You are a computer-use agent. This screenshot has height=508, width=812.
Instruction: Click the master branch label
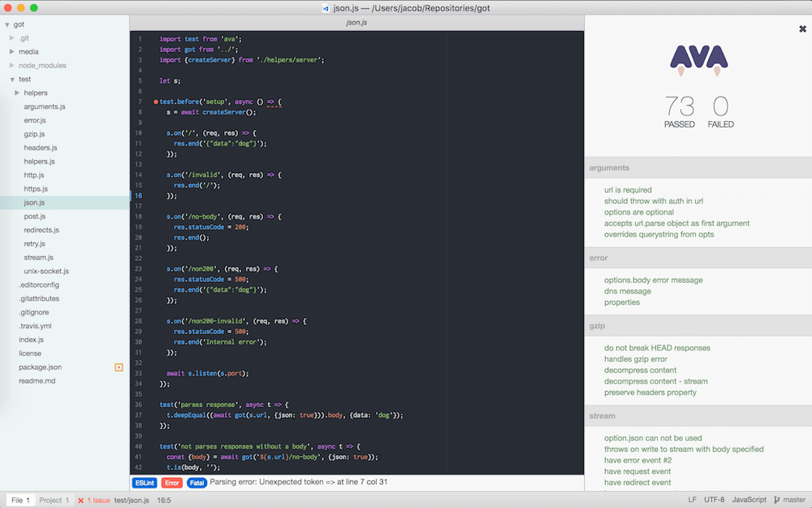794,500
